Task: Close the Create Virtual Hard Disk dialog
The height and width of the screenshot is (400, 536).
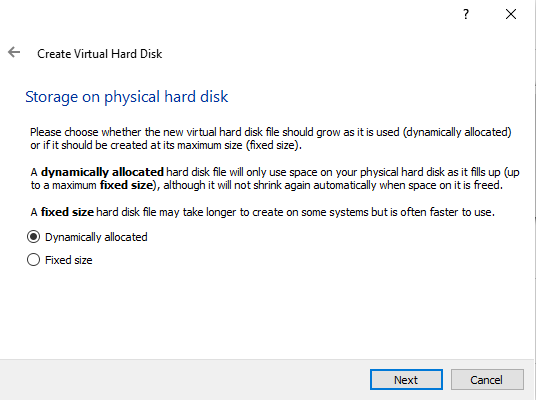Action: (511, 14)
